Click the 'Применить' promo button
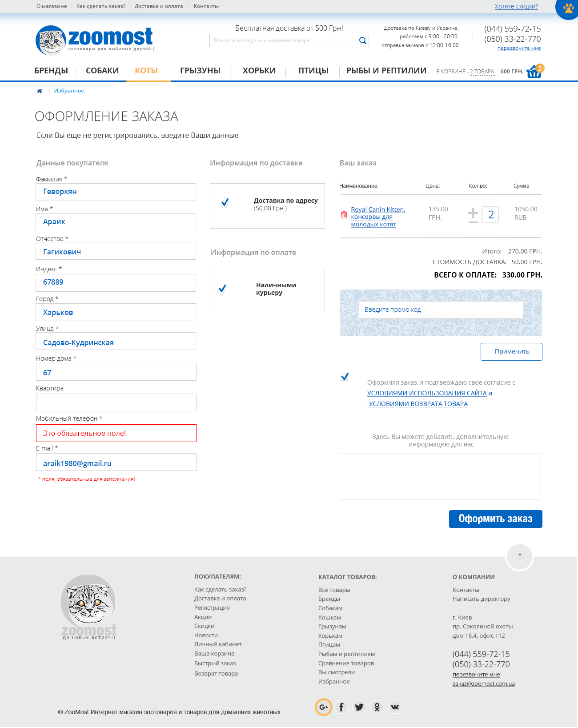Viewport: 578px width, 728px height. pos(511,352)
